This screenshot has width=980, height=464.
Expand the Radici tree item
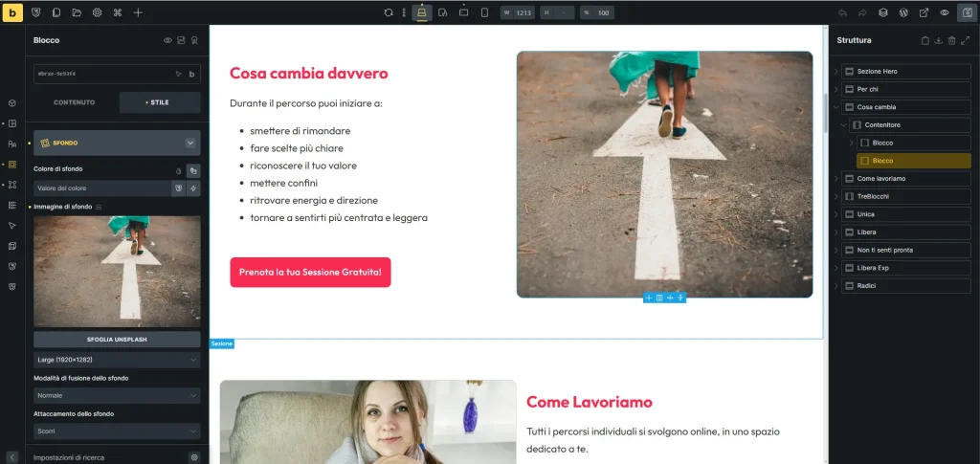click(835, 285)
